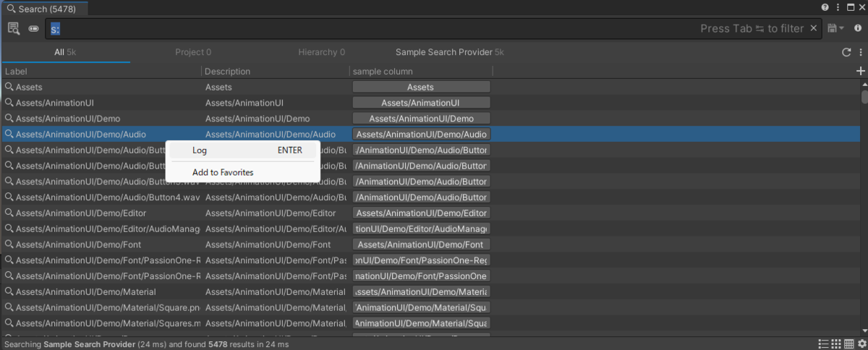Viewport: 868px width, 350px height.
Task: Select the Sample Search Provider tab
Action: [450, 52]
